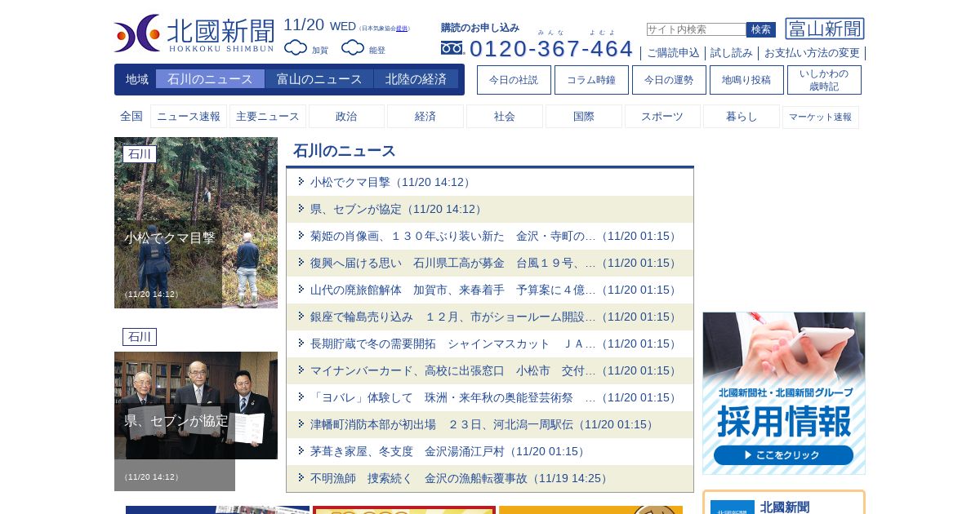This screenshot has height=514, width=980.
Task: Open お支払い方法の変更 link
Action: tap(812, 53)
